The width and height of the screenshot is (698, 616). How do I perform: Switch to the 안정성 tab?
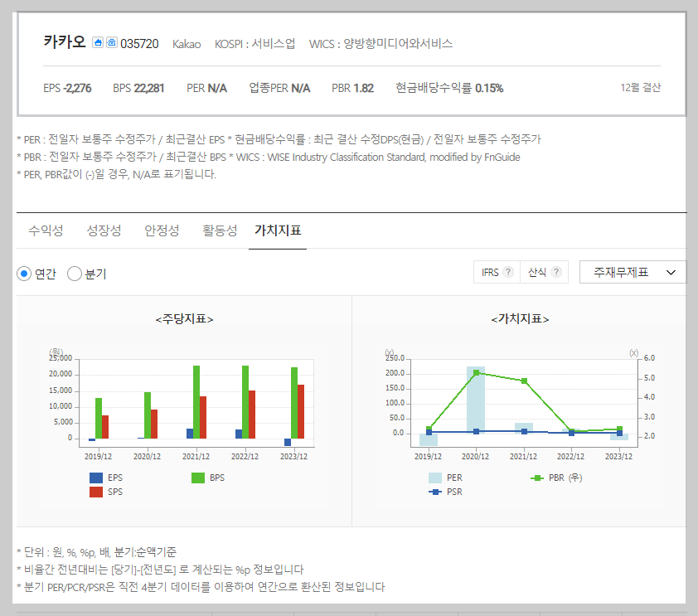[162, 230]
